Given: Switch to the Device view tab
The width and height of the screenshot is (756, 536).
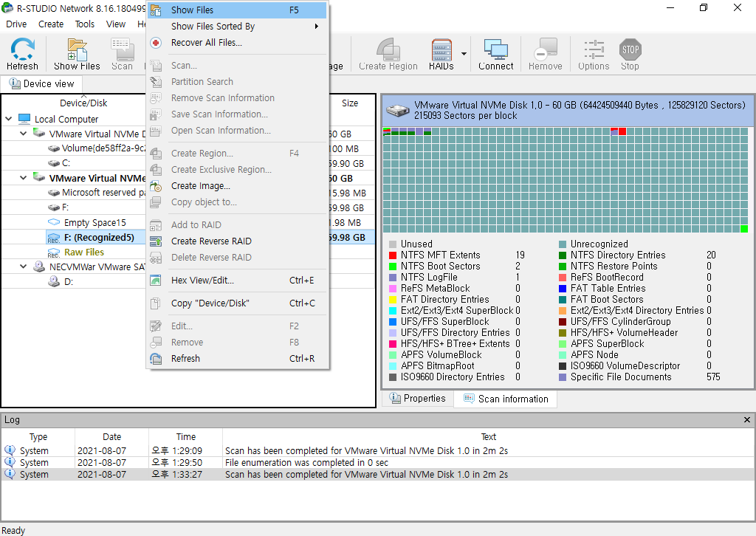Looking at the screenshot, I should click(42, 83).
